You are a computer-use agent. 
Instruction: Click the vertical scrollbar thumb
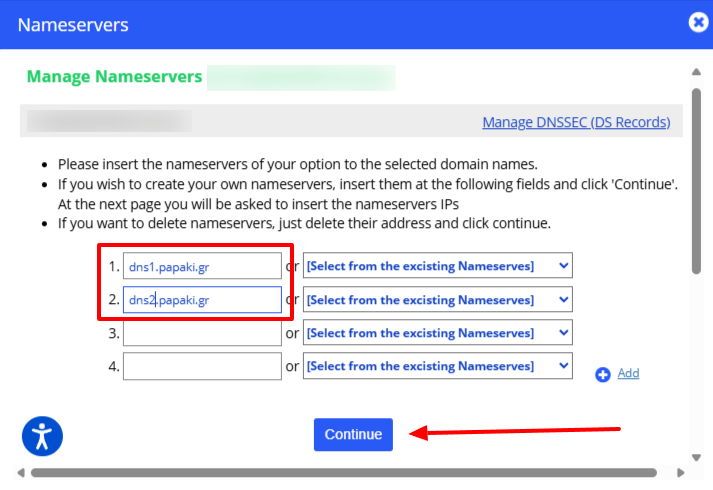696,180
